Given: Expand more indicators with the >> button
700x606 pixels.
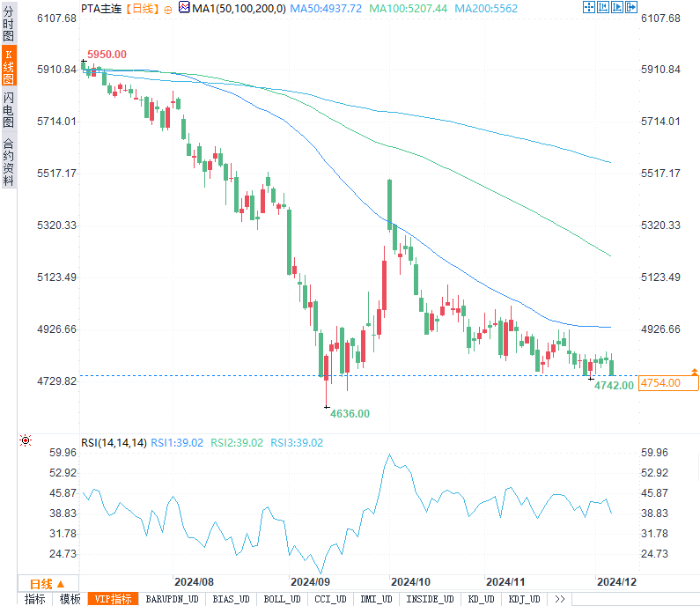Looking at the screenshot, I should 558,599.
